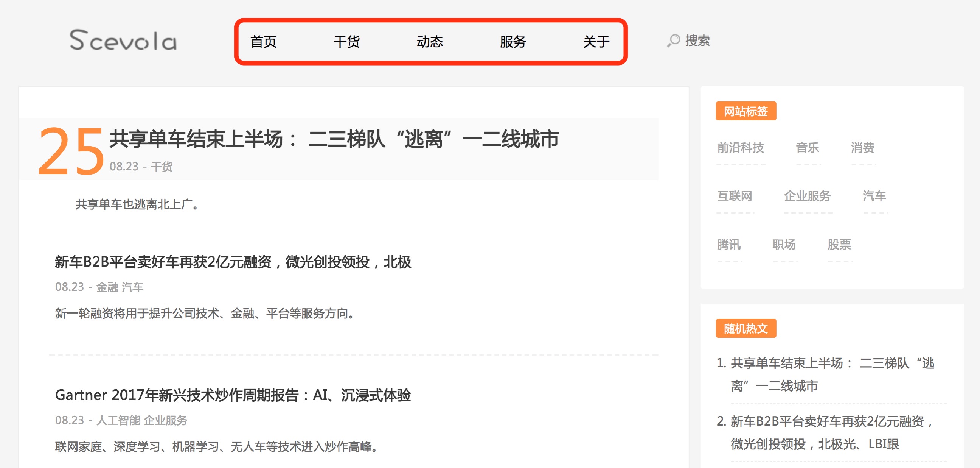The image size is (980, 468).
Task: Open the 股票 tag
Action: (x=839, y=245)
